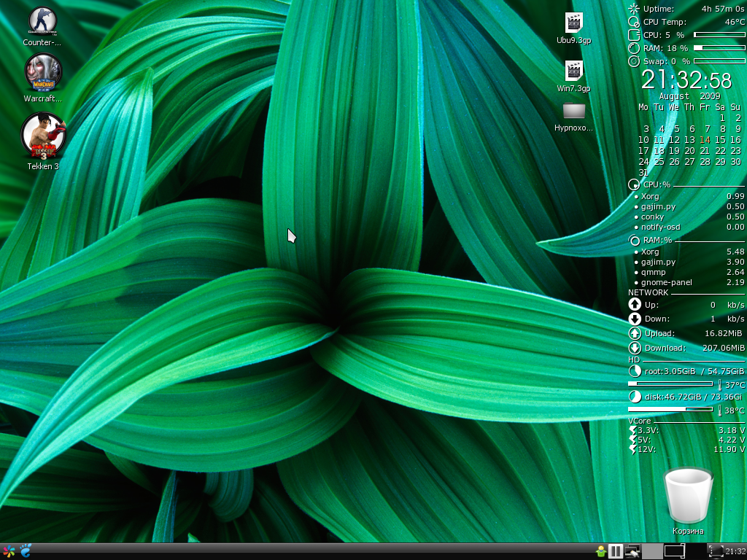Open the colorful pinwheel launcher in panel
This screenshot has height=560, width=747.
pyautogui.click(x=9, y=551)
